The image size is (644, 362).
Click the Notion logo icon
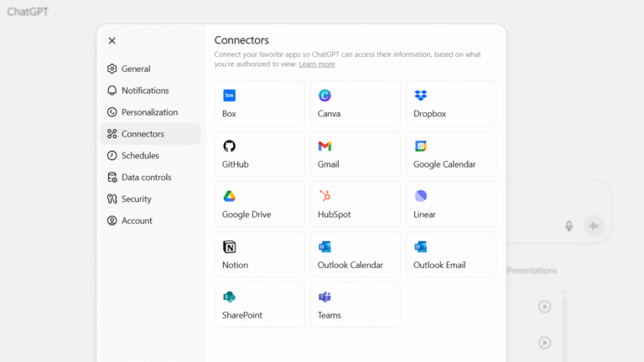click(229, 246)
